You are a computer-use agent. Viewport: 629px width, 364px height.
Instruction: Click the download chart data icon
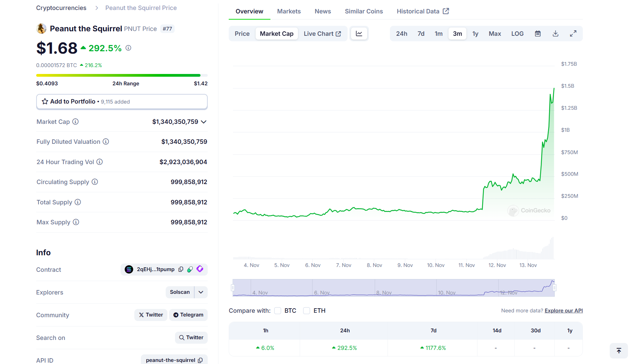tap(555, 34)
